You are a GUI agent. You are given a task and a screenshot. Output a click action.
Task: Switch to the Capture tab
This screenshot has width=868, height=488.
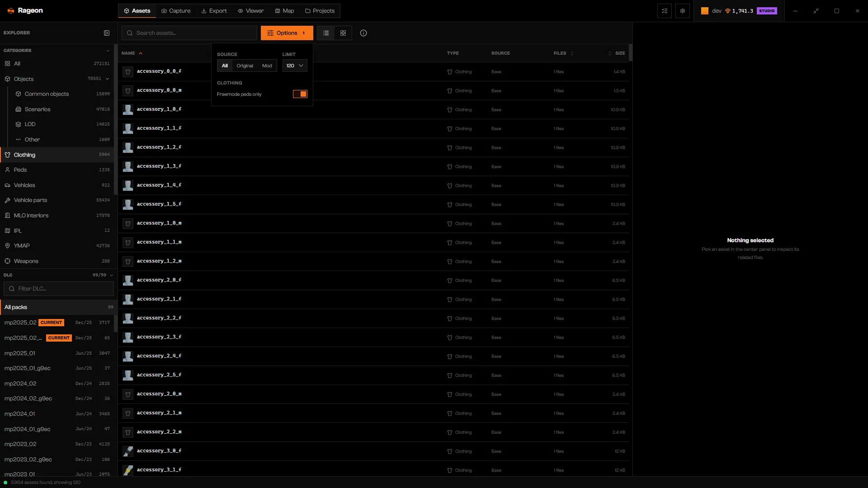(x=176, y=11)
